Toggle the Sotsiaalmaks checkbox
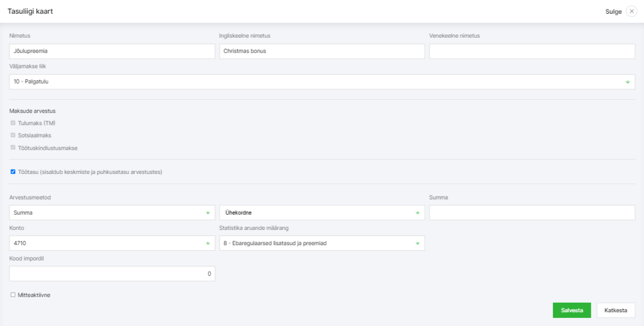This screenshot has width=644, height=326. [x=13, y=135]
